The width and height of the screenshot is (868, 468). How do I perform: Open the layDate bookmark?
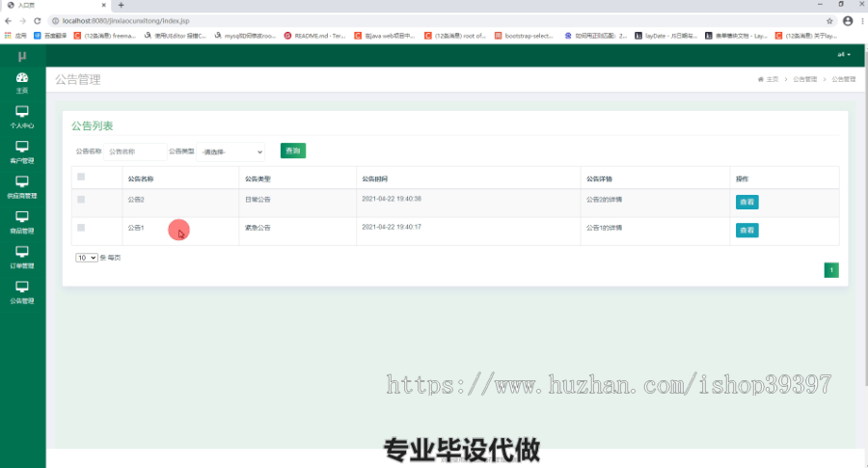point(665,36)
